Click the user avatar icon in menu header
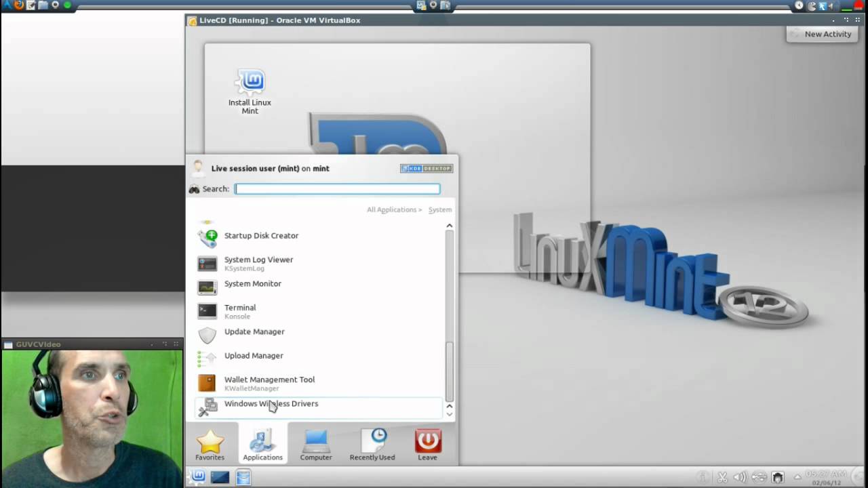Screen dimensions: 868x488 [198, 168]
